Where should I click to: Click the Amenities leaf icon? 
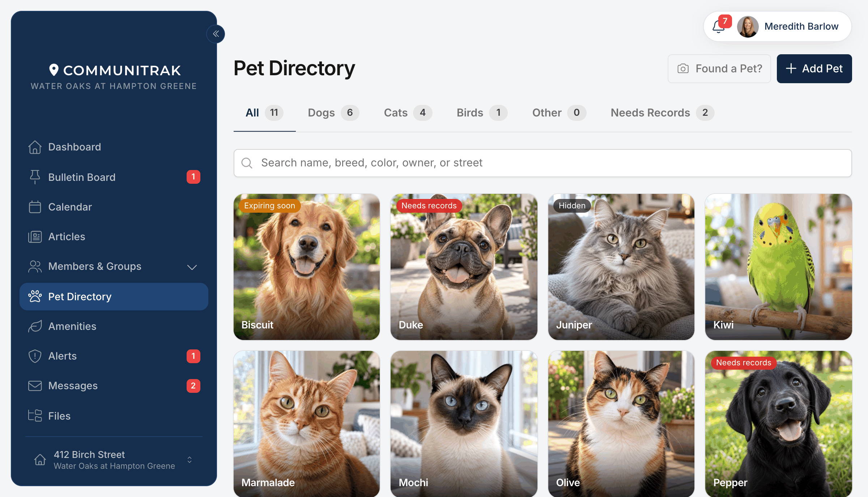[x=35, y=326]
